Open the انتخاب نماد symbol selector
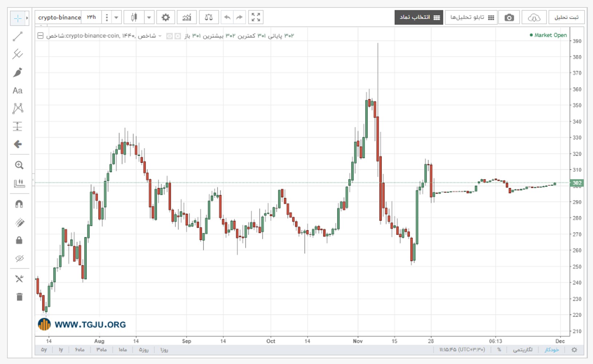593x364 pixels. [x=419, y=17]
